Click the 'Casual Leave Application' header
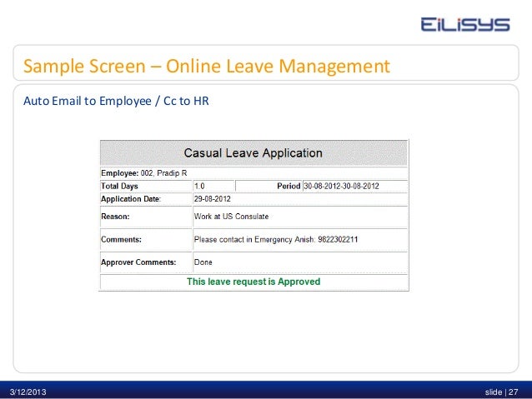This screenshot has width=532, height=399. (x=253, y=153)
